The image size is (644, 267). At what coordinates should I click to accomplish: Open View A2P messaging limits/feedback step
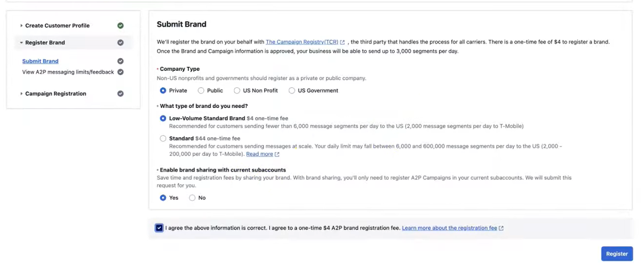pos(68,72)
